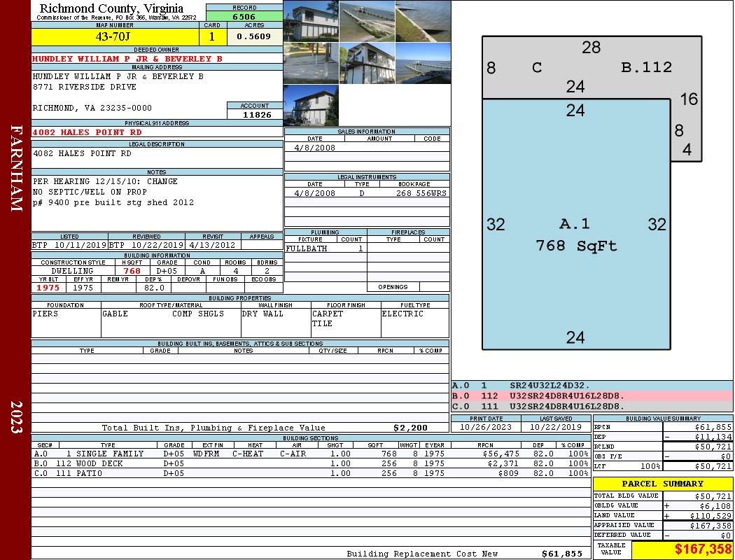Click the red year built 1975
The height and width of the screenshot is (560, 735).
click(48, 288)
